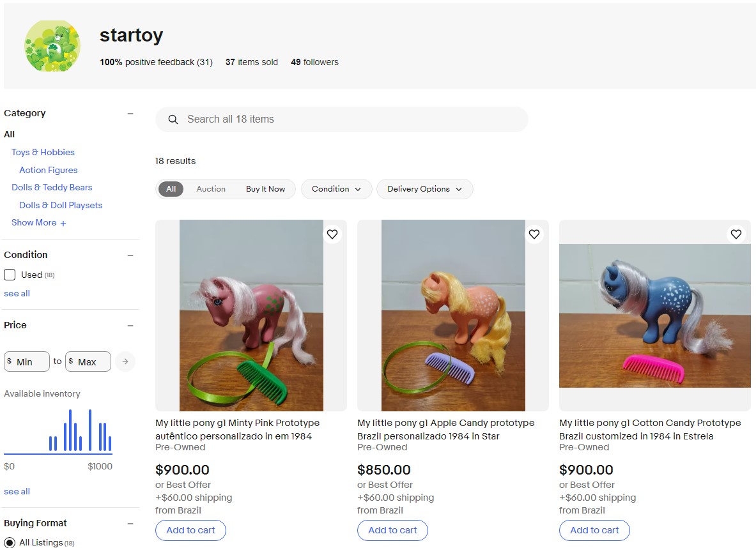
Task: Open the Condition dropdown filter
Action: click(336, 189)
